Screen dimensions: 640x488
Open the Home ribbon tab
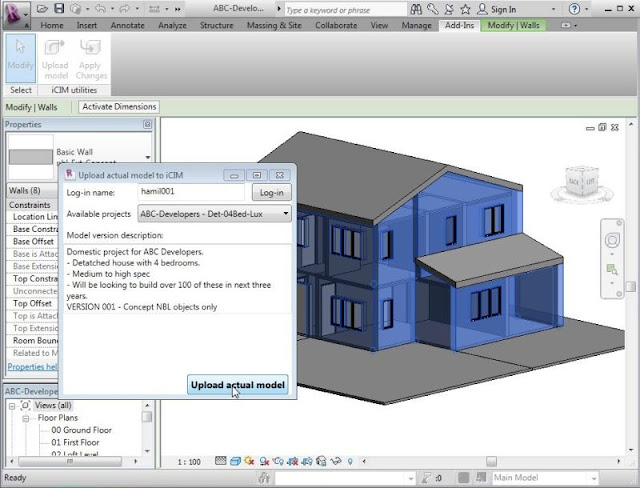coord(52,25)
